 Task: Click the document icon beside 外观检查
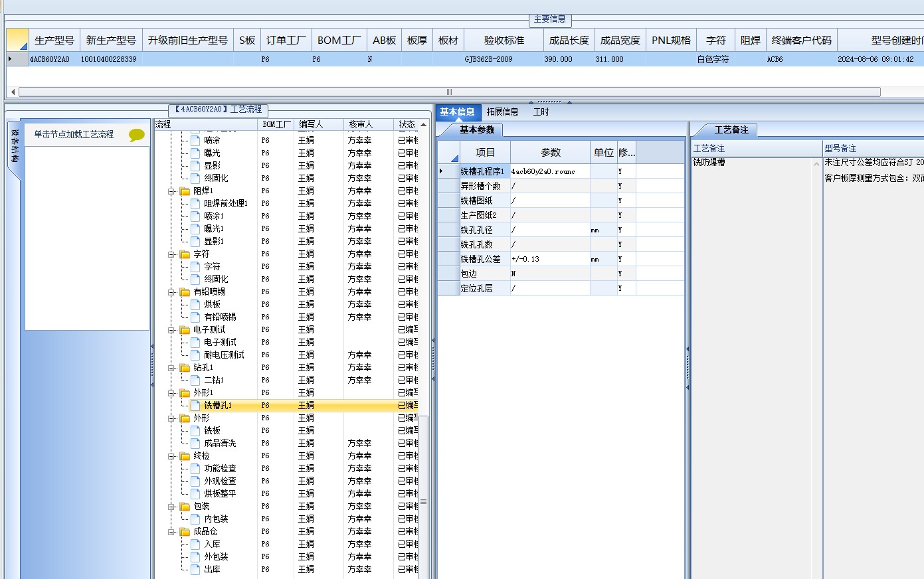coord(195,481)
